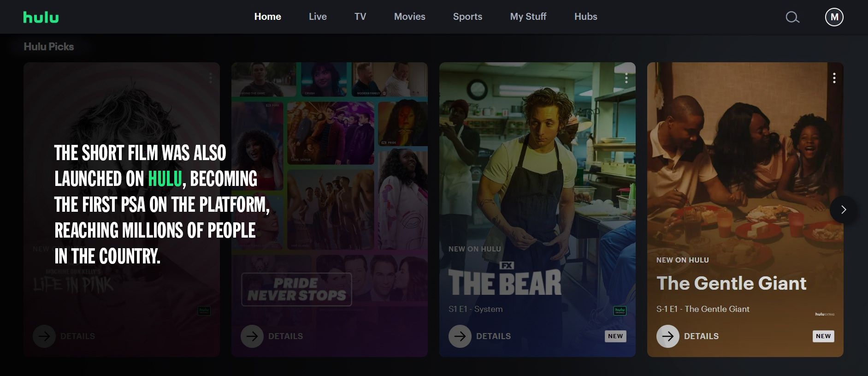Screen dimensions: 868x376
Task: Open options dots on The Gentle Giant card
Action: 834,78
